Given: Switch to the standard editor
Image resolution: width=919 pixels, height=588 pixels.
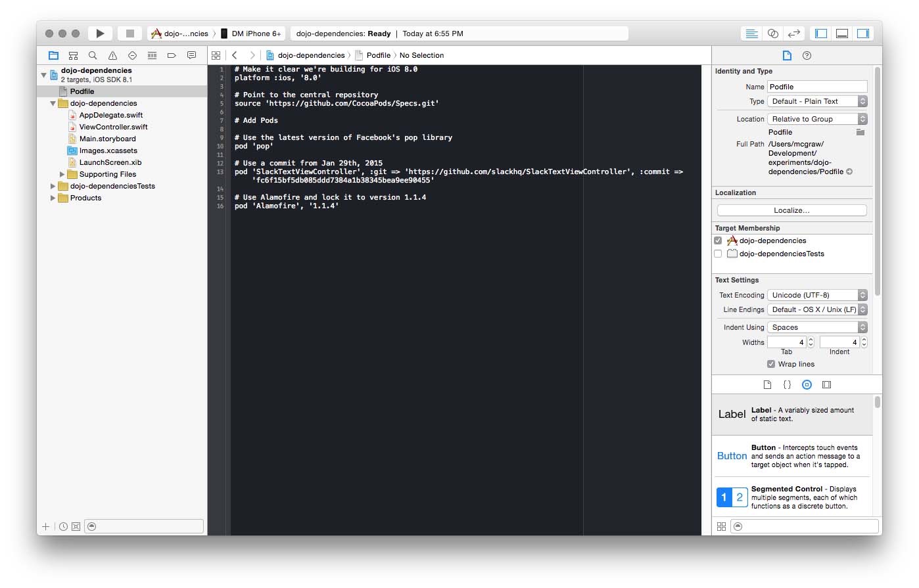Looking at the screenshot, I should (x=751, y=34).
